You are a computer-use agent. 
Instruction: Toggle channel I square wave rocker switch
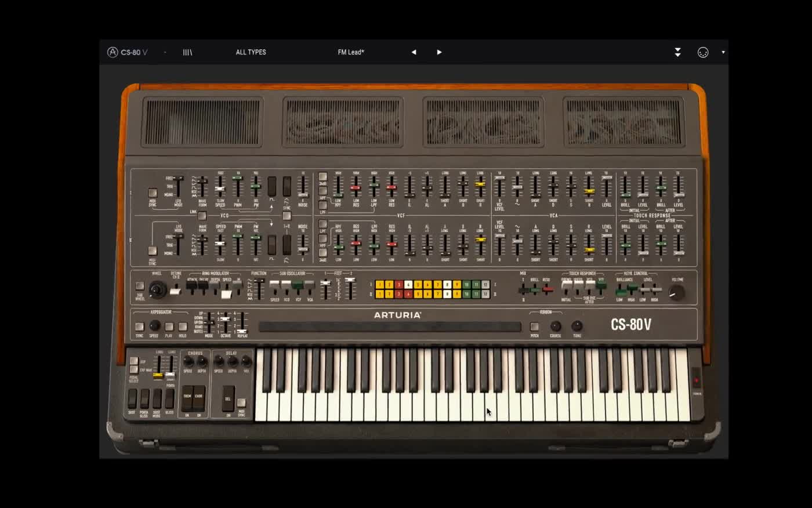[x=271, y=186]
